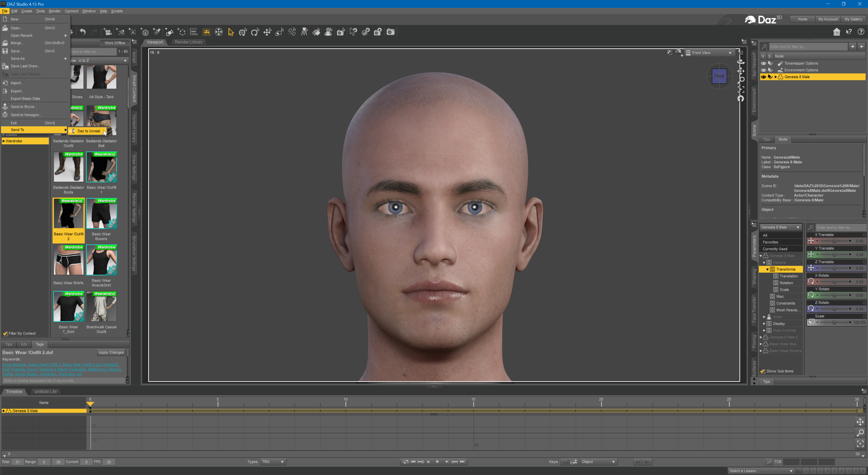This screenshot has width=868, height=475.
Task: Create a new camera from the toolbar
Action: [x=108, y=32]
